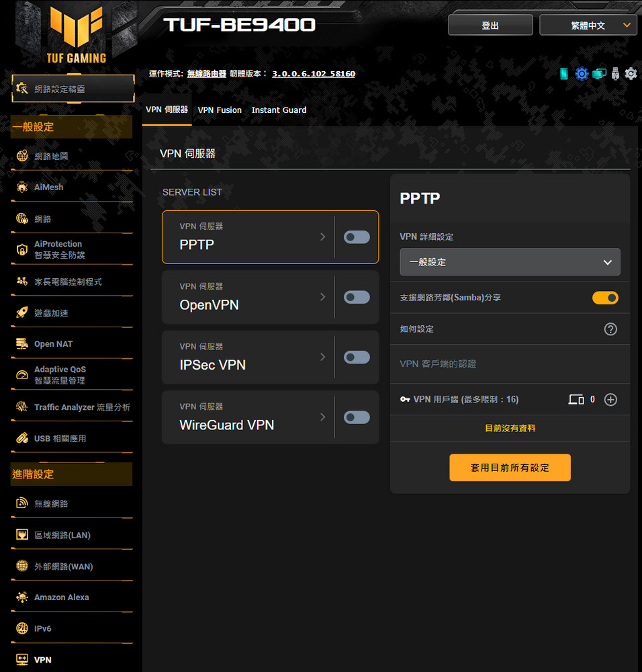The width and height of the screenshot is (642, 672).
Task: Open the Traffic Analyzer icon in sidebar
Action: 22,407
